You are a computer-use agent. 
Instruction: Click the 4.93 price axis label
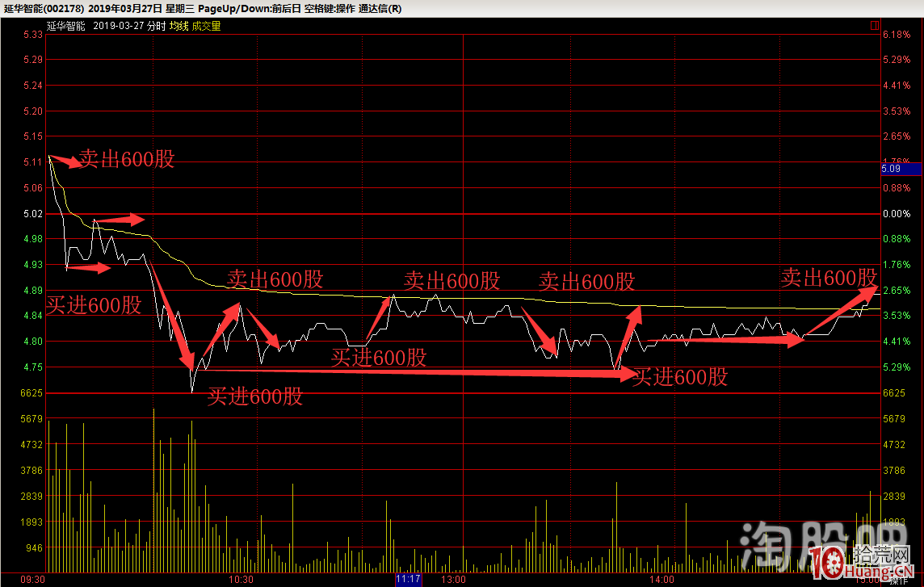(x=33, y=265)
